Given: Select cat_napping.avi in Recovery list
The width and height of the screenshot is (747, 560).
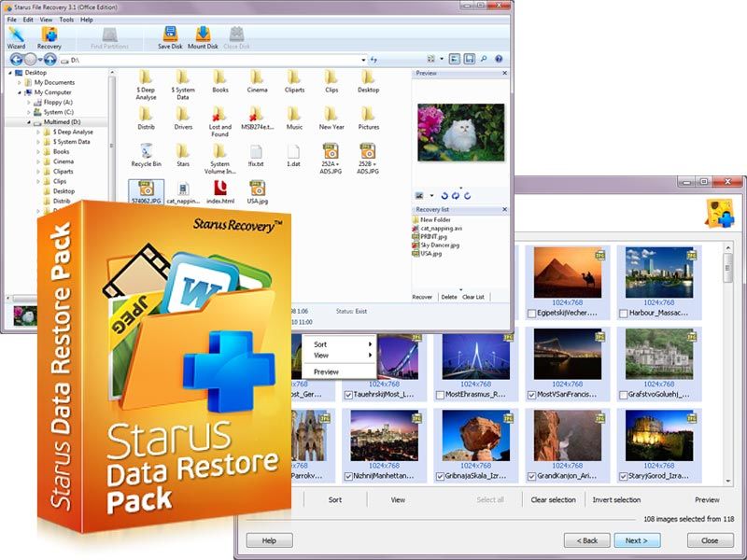Looking at the screenshot, I should 437,229.
